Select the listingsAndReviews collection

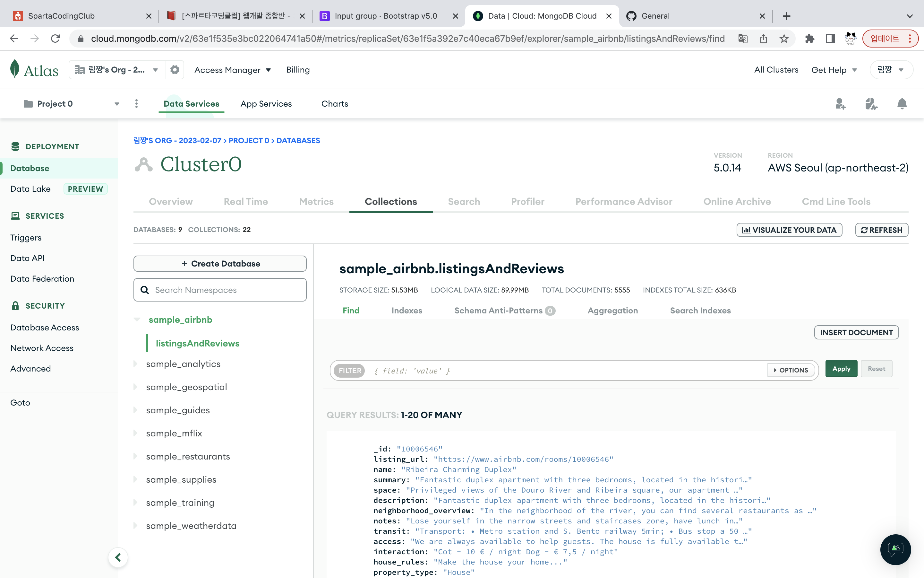pos(197,343)
